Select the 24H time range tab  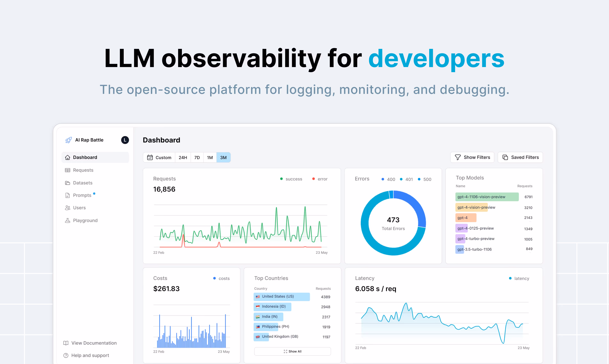183,157
